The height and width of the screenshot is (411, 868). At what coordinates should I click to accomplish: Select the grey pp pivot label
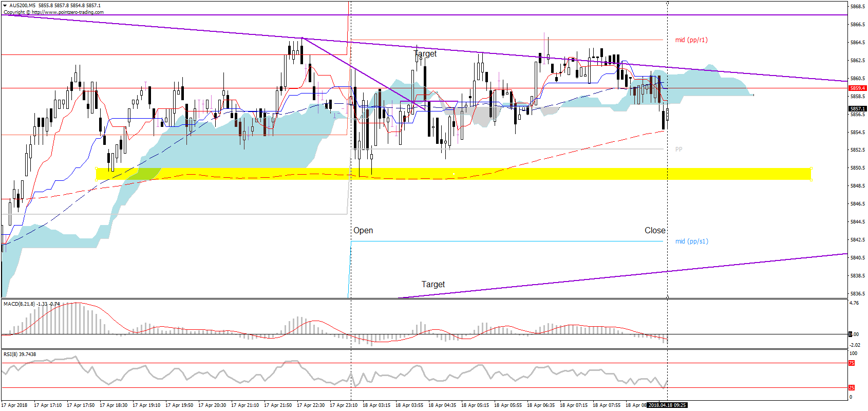678,149
